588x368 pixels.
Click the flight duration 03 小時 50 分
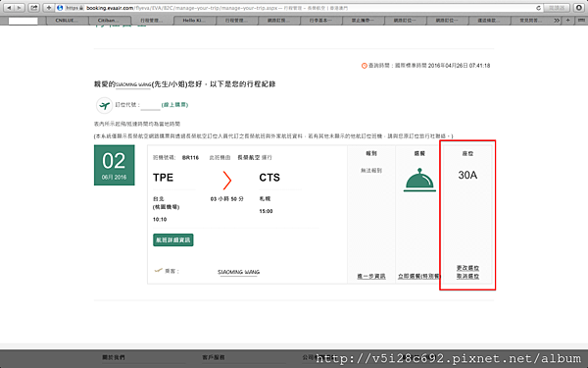click(x=227, y=199)
